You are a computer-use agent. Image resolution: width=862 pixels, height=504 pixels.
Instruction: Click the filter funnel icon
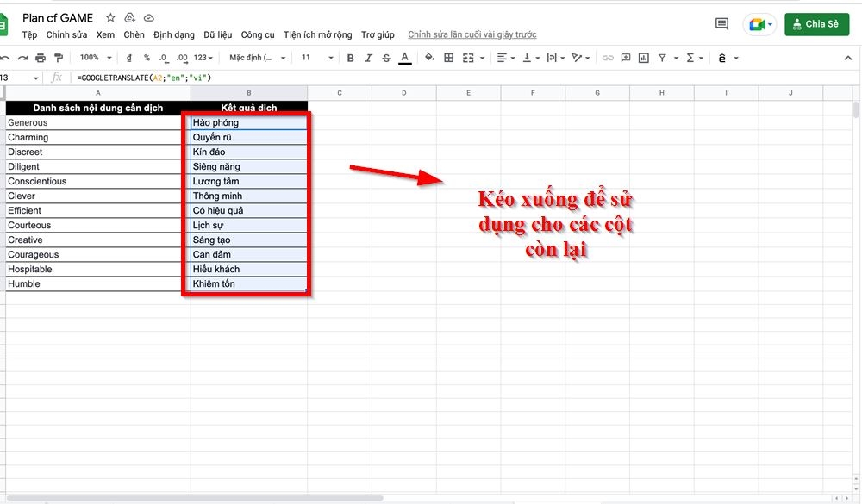(x=662, y=58)
